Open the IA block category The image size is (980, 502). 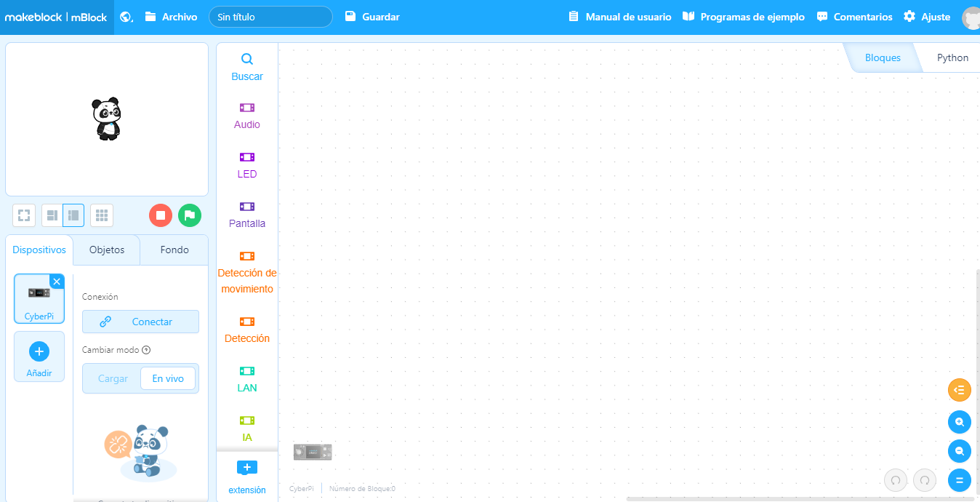click(247, 429)
